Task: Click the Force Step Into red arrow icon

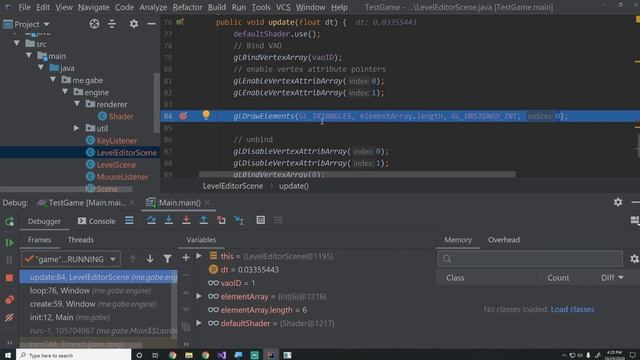Action: 186,220
